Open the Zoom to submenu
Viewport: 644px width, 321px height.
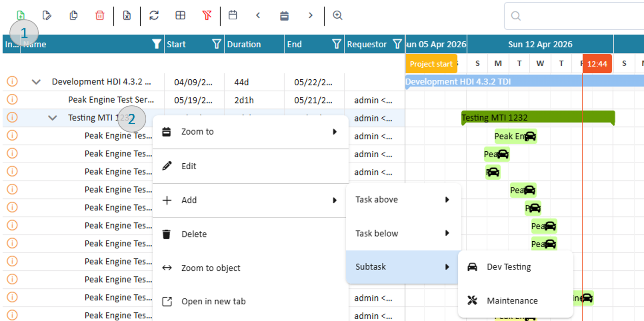click(x=250, y=132)
